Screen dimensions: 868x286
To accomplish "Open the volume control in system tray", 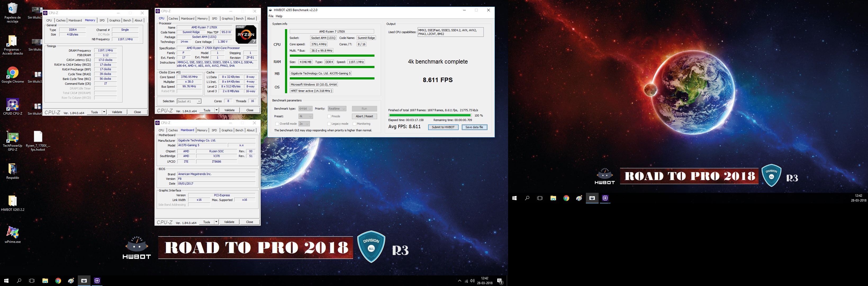I will [x=472, y=281].
